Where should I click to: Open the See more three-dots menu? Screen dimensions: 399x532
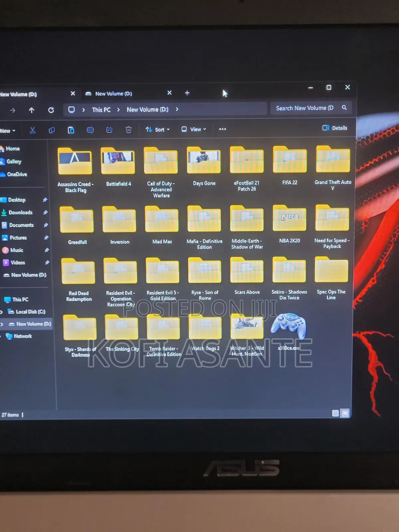coord(222,129)
